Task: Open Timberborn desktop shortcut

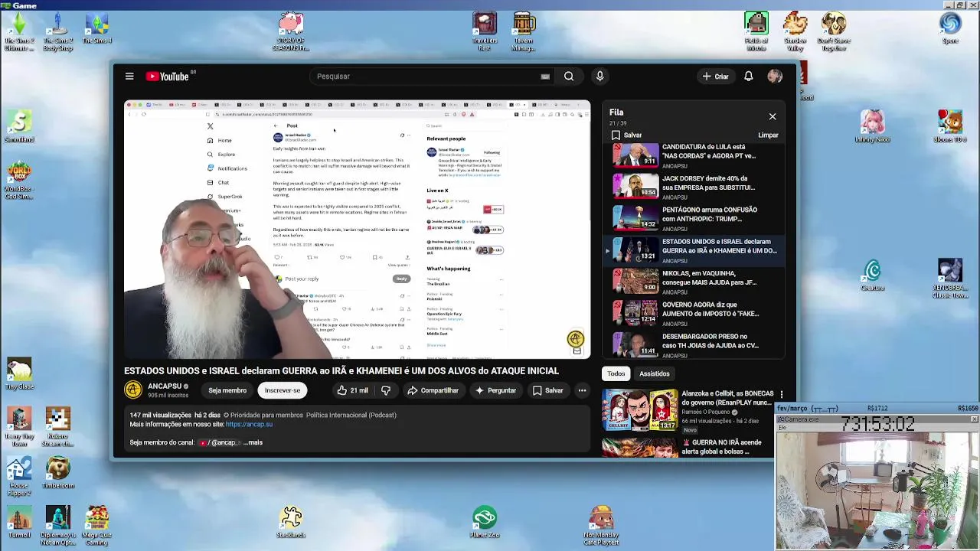Action: (57, 473)
